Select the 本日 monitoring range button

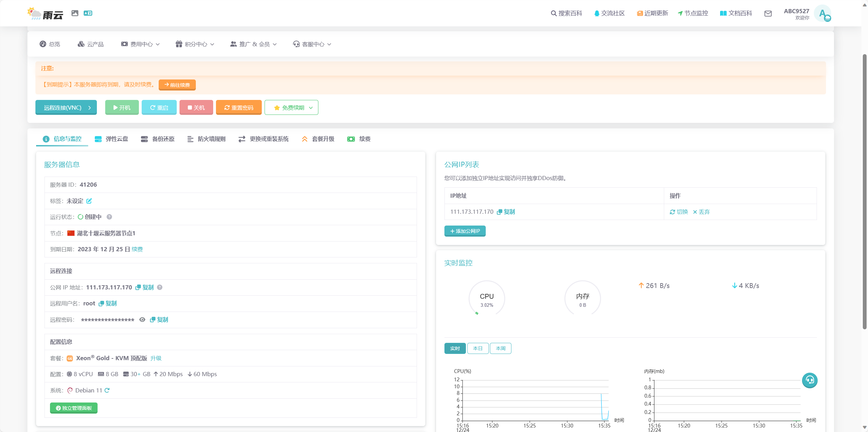(478, 348)
